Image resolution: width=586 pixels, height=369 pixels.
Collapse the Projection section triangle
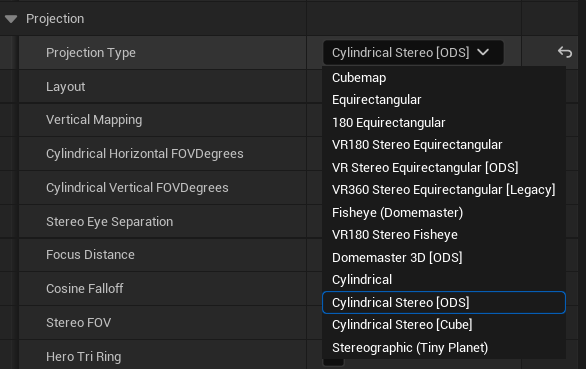tap(11, 19)
